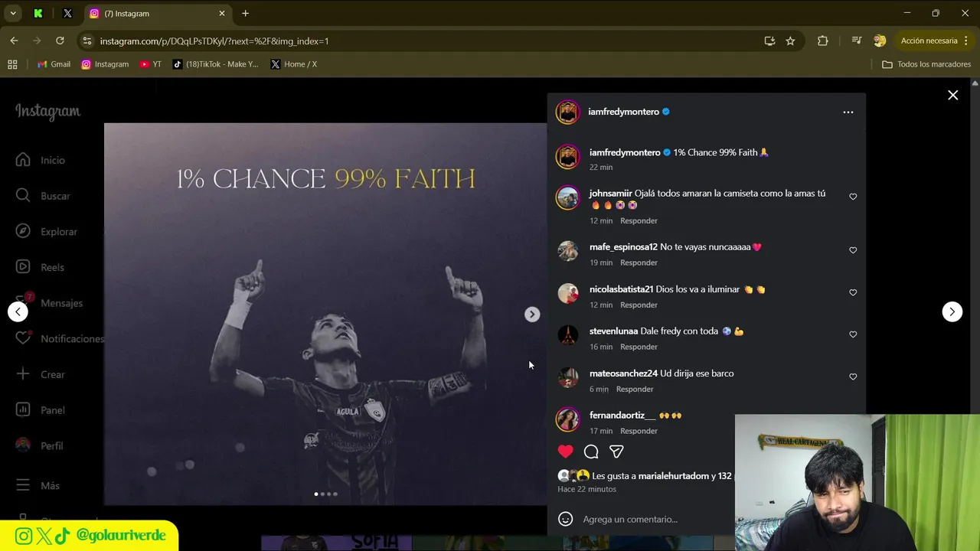Install app icon in address bar
Viewport: 980px width, 551px height.
click(x=769, y=41)
